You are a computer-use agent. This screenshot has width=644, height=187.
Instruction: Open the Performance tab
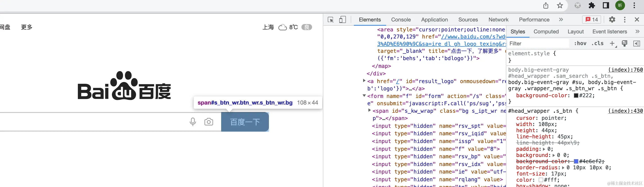[x=534, y=19]
